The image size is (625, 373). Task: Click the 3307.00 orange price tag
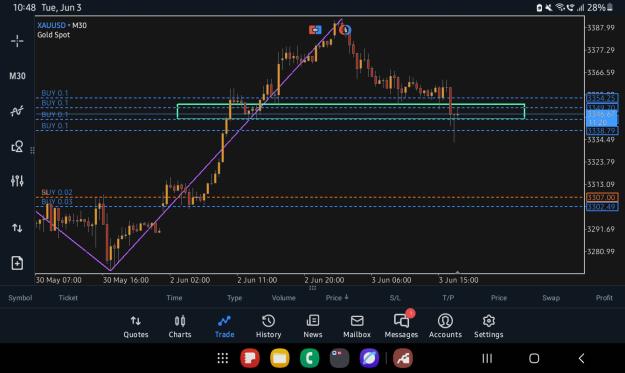tap(602, 197)
